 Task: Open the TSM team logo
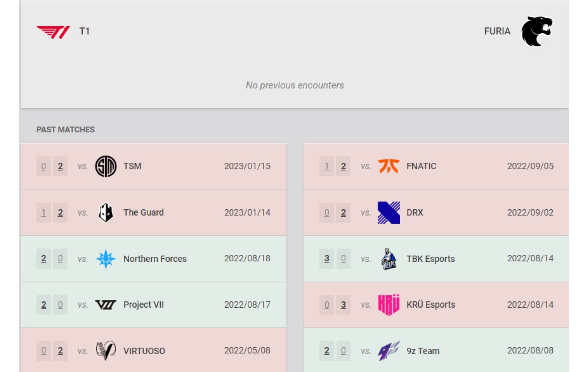(106, 166)
